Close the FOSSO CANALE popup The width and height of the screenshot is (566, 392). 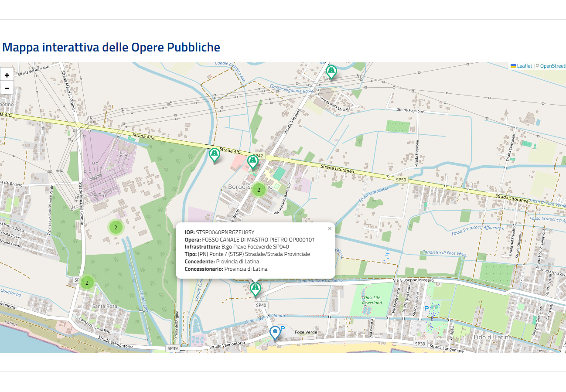coord(330,228)
